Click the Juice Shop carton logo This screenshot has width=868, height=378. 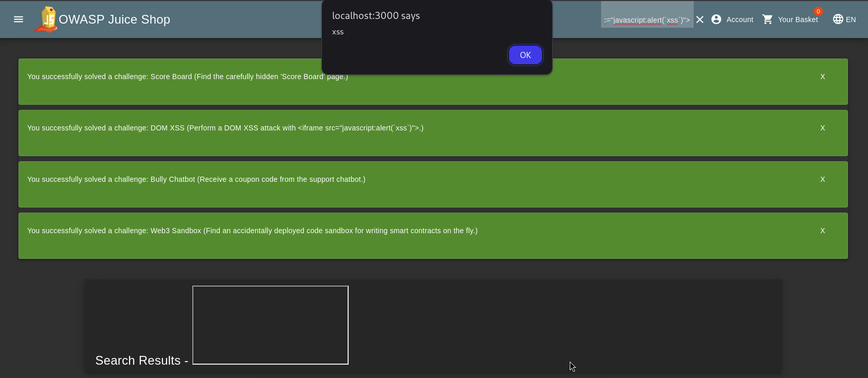46,20
